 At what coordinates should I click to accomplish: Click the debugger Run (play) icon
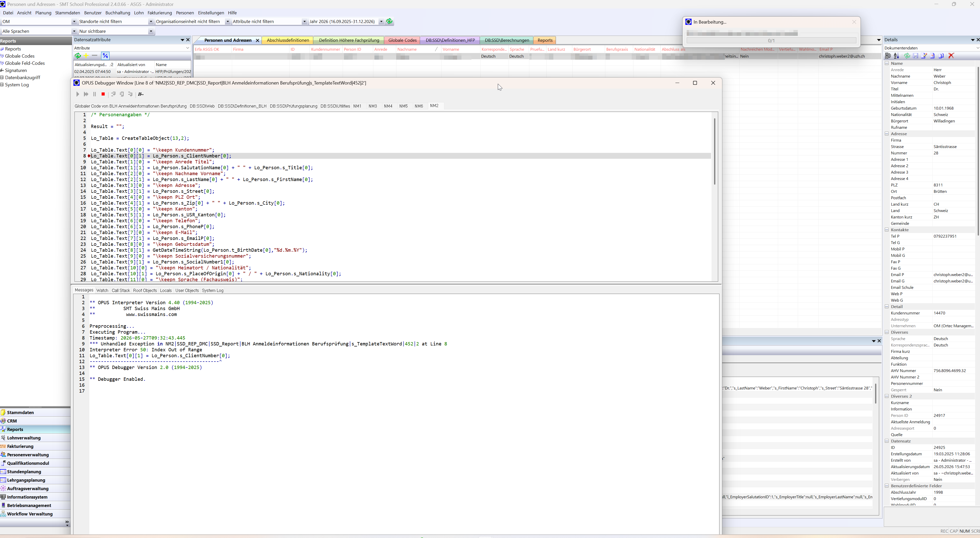click(x=78, y=94)
